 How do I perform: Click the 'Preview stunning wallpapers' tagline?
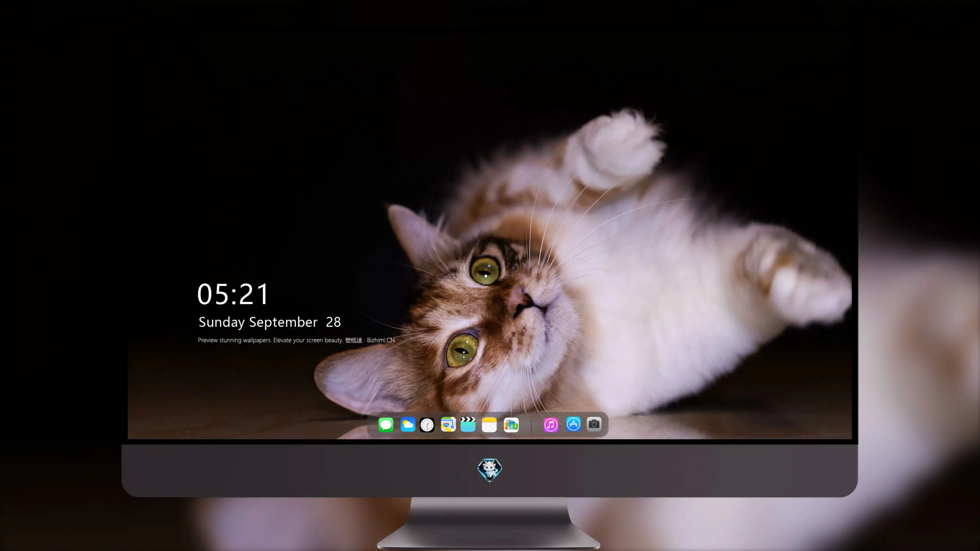click(234, 340)
